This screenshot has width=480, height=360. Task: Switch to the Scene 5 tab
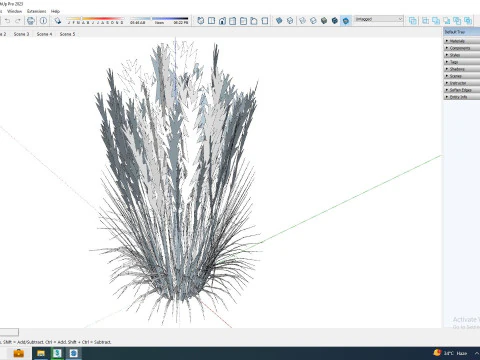point(67,34)
